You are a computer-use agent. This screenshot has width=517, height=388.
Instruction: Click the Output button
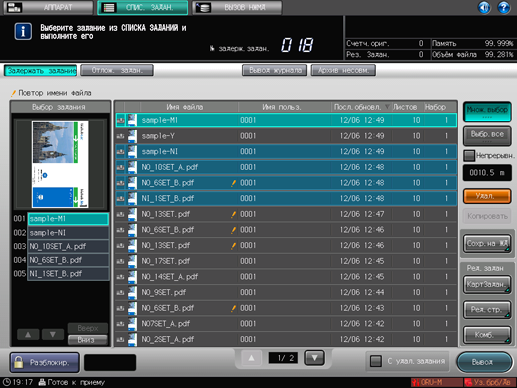pyautogui.click(x=484, y=362)
